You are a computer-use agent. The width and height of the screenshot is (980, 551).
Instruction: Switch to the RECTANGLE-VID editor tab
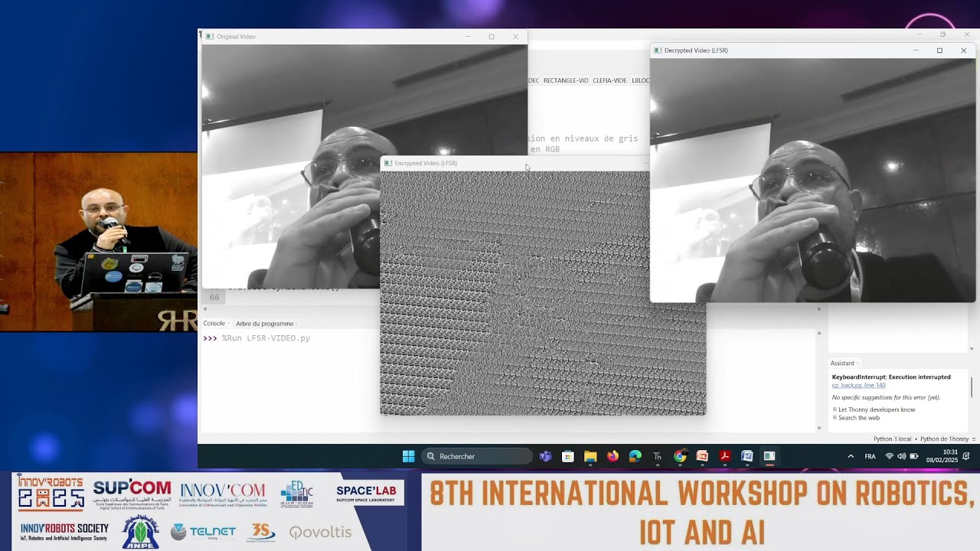click(x=566, y=80)
